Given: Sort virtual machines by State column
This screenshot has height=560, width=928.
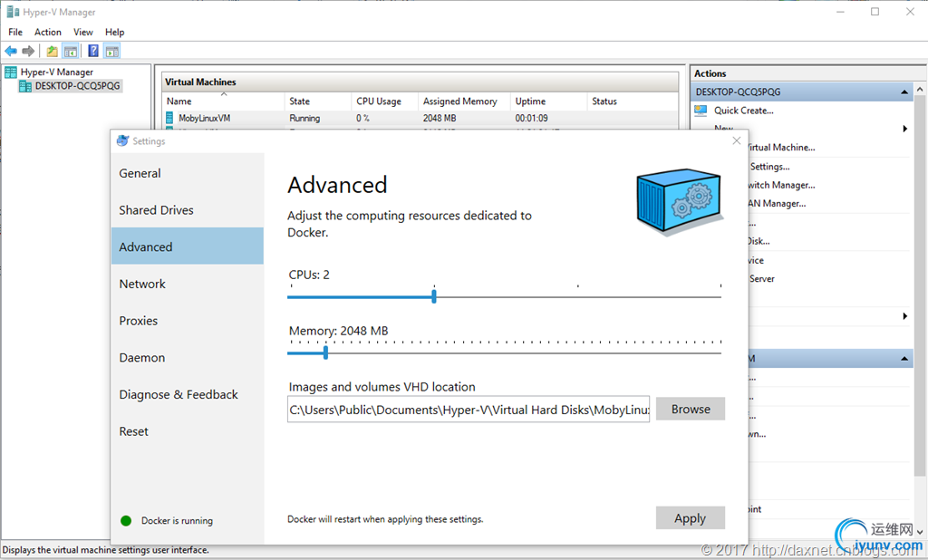Looking at the screenshot, I should click(318, 101).
